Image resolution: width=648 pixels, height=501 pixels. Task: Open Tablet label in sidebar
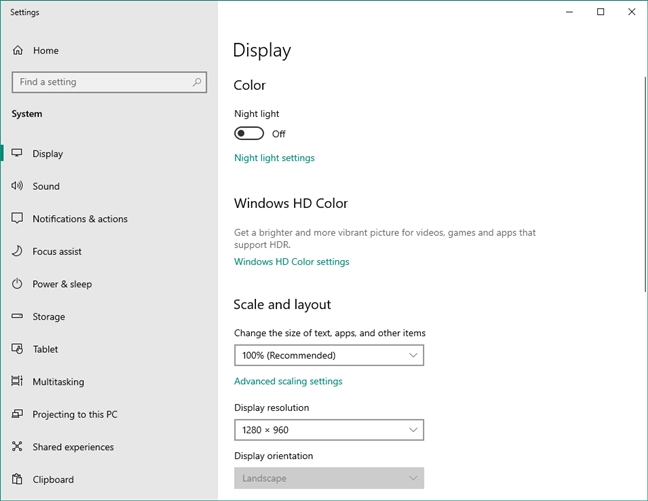45,349
